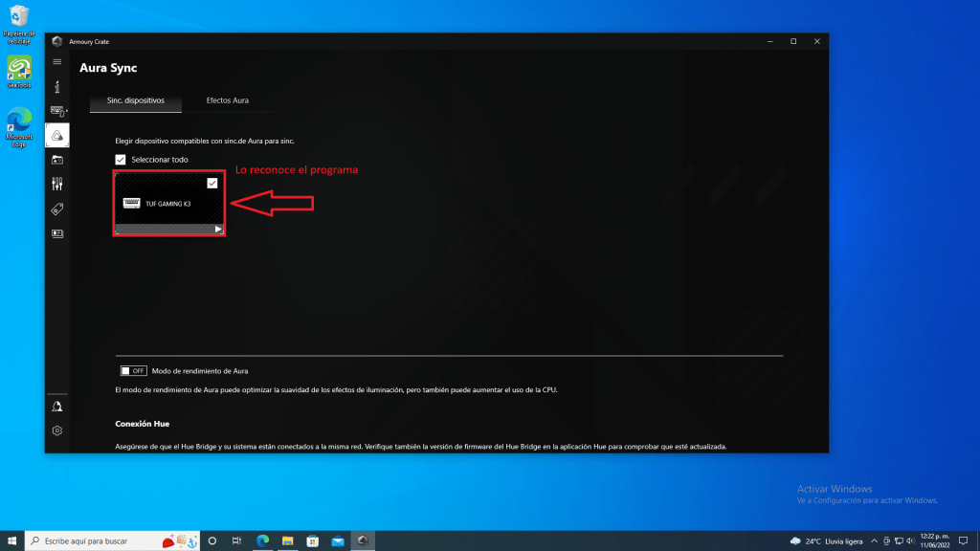Select the Sinc. dispositivos tab

click(135, 99)
